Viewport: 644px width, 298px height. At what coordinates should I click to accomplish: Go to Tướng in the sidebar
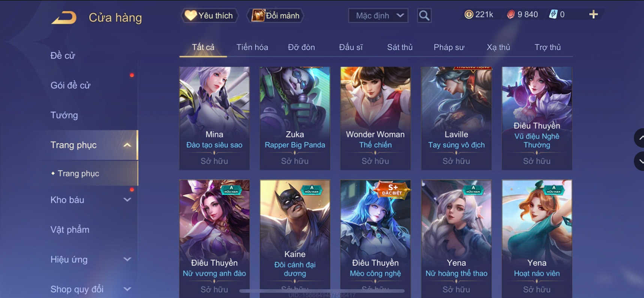pyautogui.click(x=64, y=115)
